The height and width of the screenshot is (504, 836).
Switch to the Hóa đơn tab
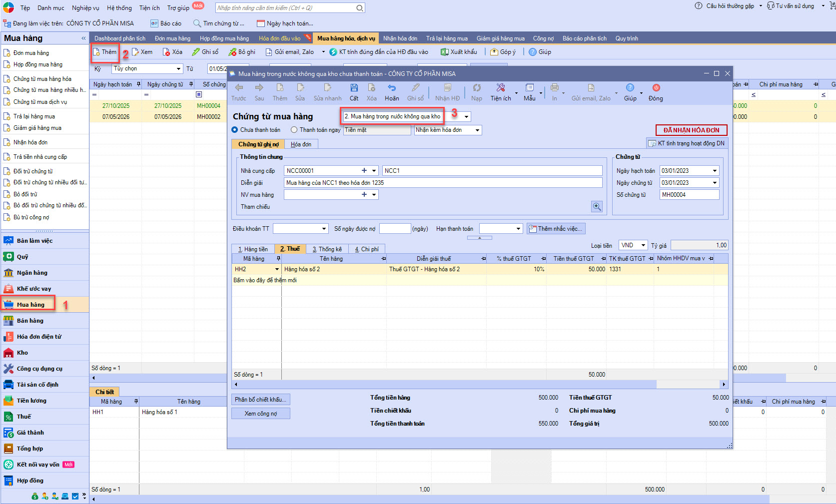click(301, 144)
